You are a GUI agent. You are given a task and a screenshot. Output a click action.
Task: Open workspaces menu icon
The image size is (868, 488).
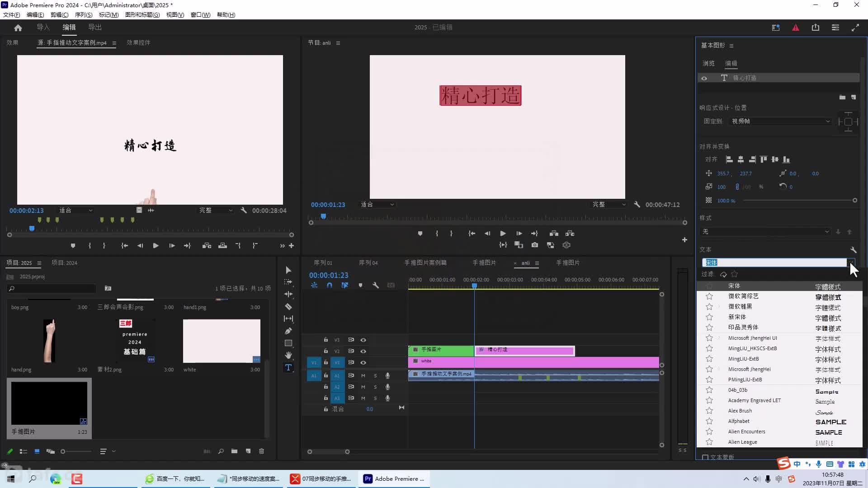[x=835, y=28]
